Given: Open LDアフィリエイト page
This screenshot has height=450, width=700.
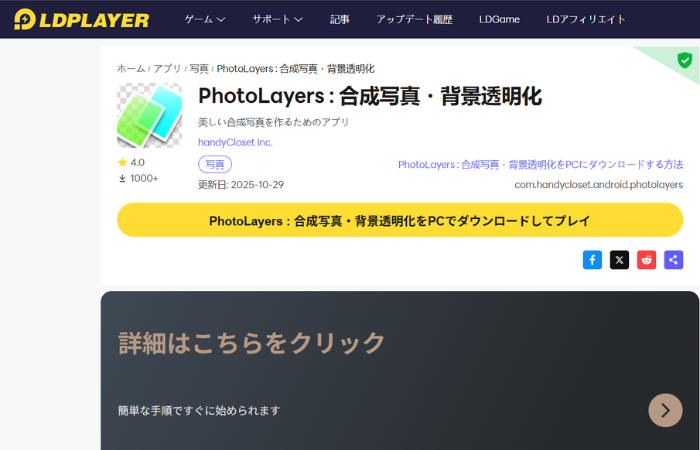Looking at the screenshot, I should pyautogui.click(x=586, y=19).
